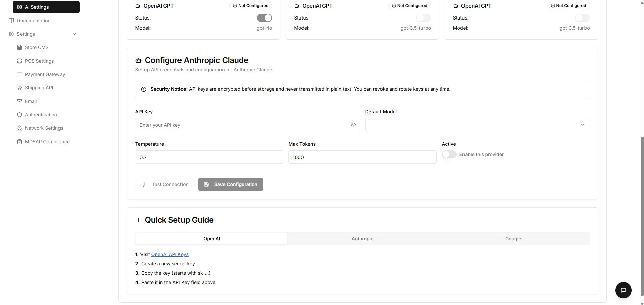Click Not Configured badge on rightmost card
This screenshot has height=305, width=644.
tap(568, 6)
